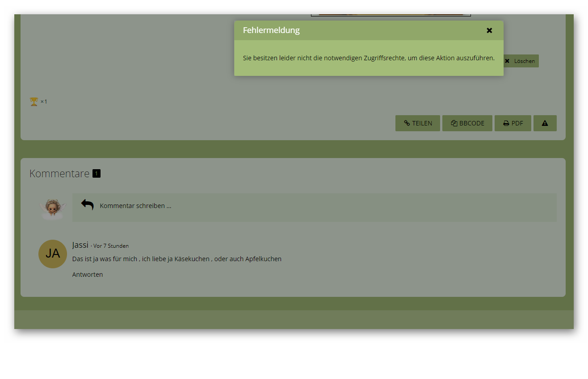Click the curved reply arrow icon

coord(87,205)
